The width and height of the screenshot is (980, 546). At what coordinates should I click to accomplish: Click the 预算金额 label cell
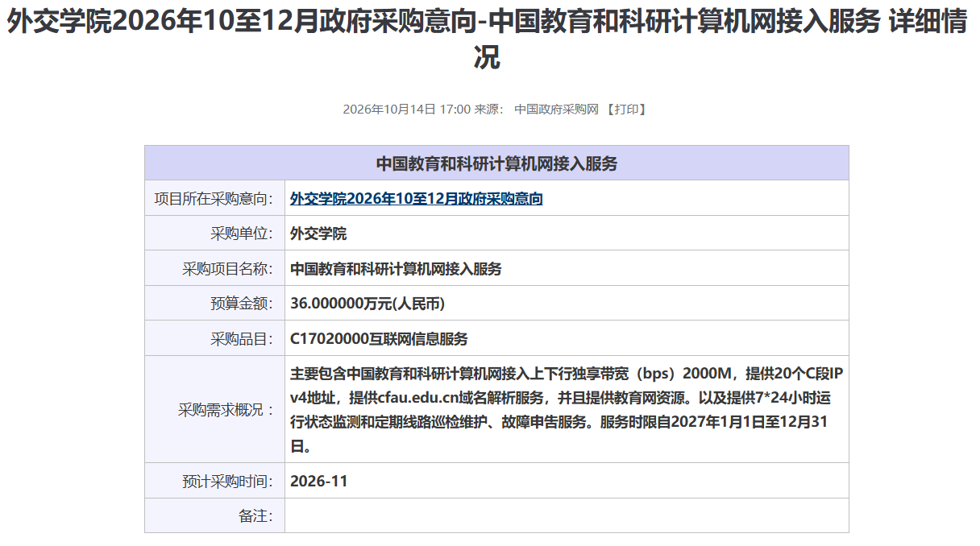pos(214,304)
